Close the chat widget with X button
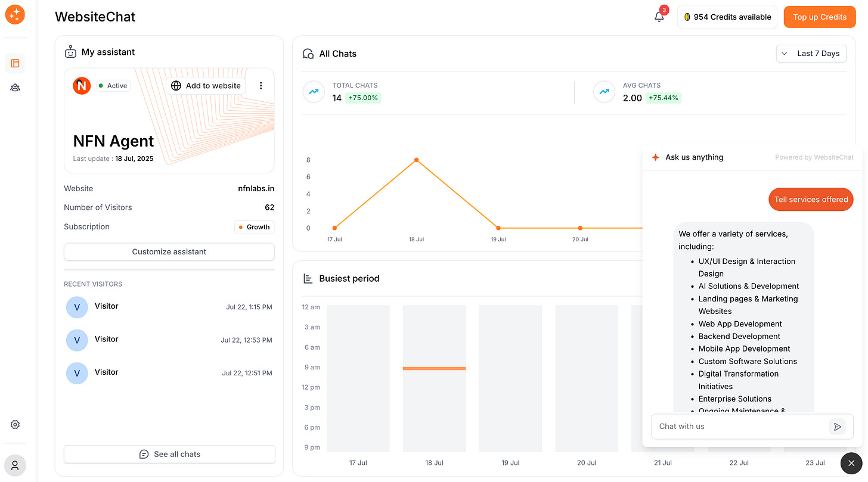Viewport: 868px width, 482px height. tap(851, 463)
